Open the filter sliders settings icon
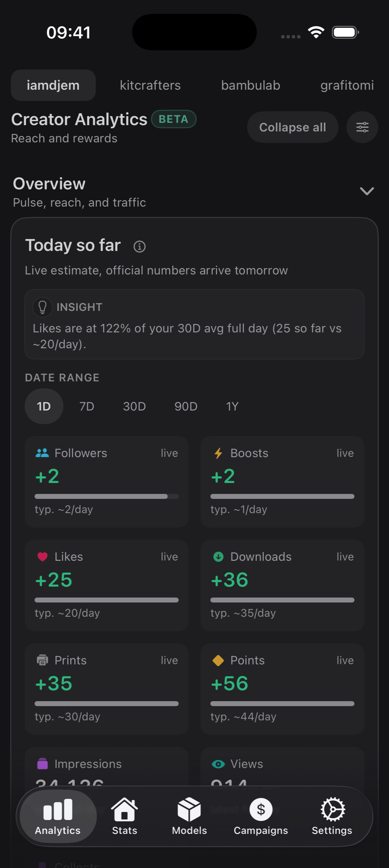The image size is (389, 868). point(362,127)
